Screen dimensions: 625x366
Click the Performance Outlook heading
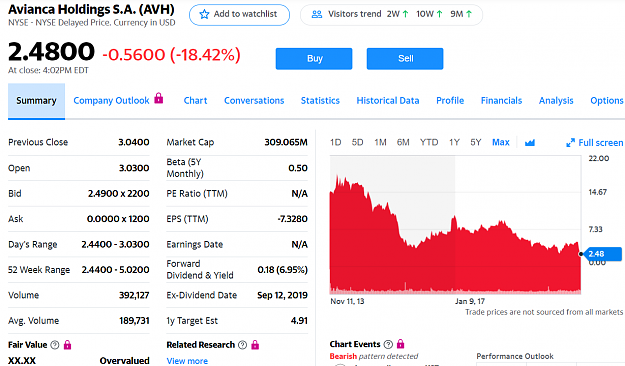(515, 356)
